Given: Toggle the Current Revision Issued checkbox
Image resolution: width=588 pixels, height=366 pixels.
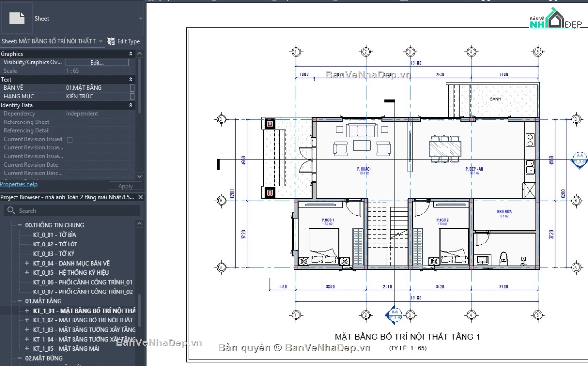Looking at the screenshot, I should (69, 139).
